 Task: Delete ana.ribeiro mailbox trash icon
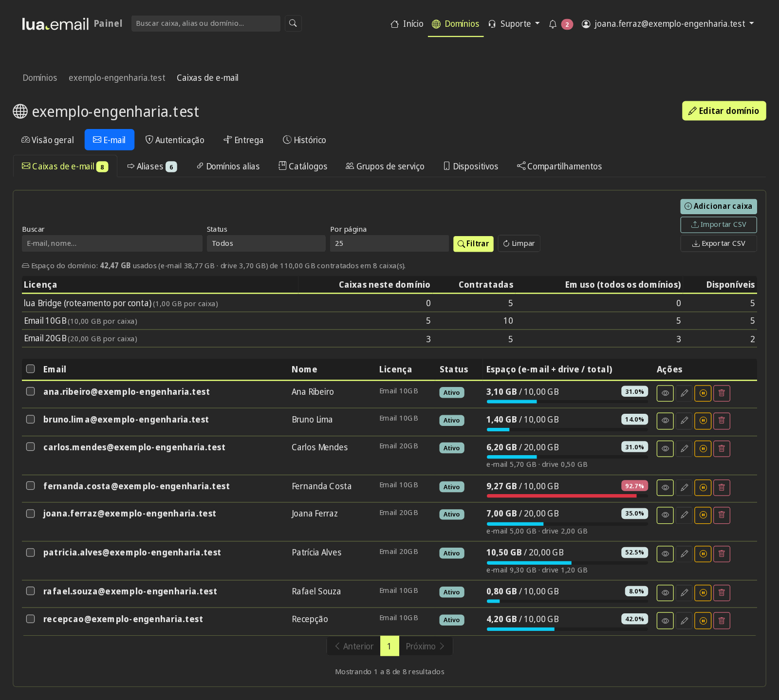pyautogui.click(x=722, y=393)
